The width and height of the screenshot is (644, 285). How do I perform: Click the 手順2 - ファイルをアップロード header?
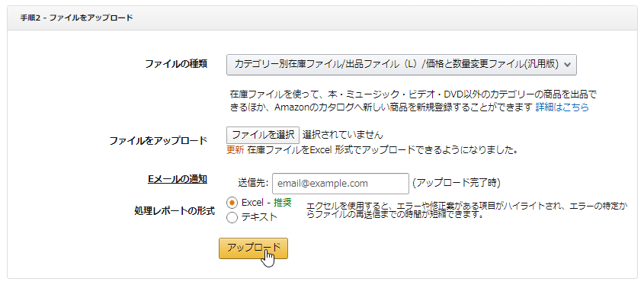pyautogui.click(x=76, y=18)
